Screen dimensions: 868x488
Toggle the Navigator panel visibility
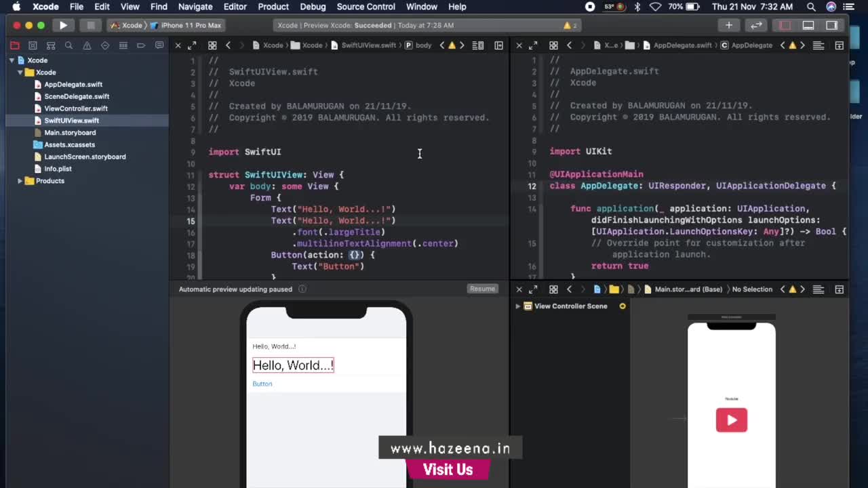[x=785, y=25]
